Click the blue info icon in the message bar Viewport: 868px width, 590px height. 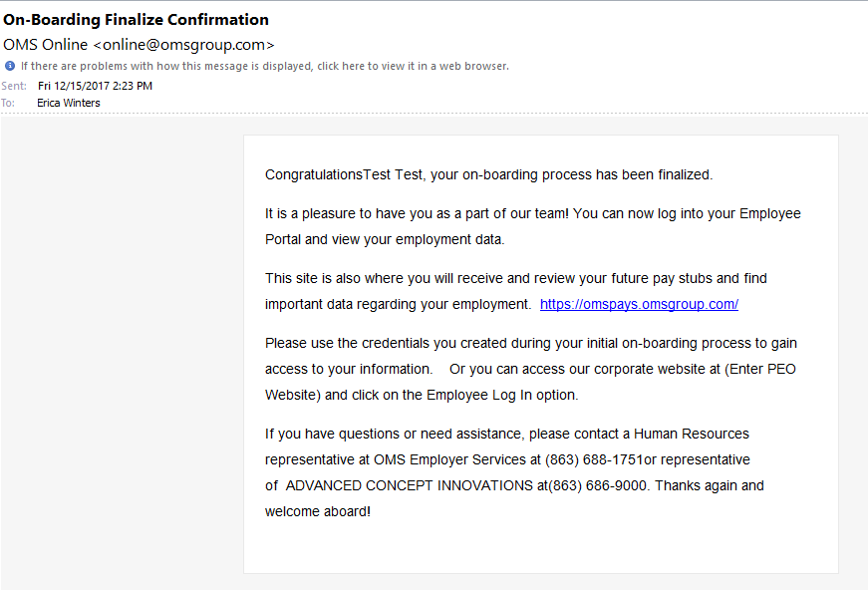[x=10, y=66]
